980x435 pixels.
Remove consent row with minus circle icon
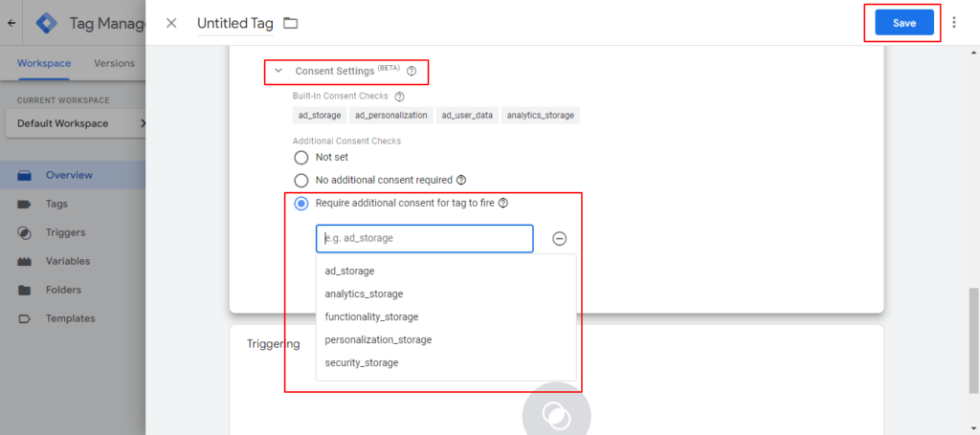click(x=560, y=239)
